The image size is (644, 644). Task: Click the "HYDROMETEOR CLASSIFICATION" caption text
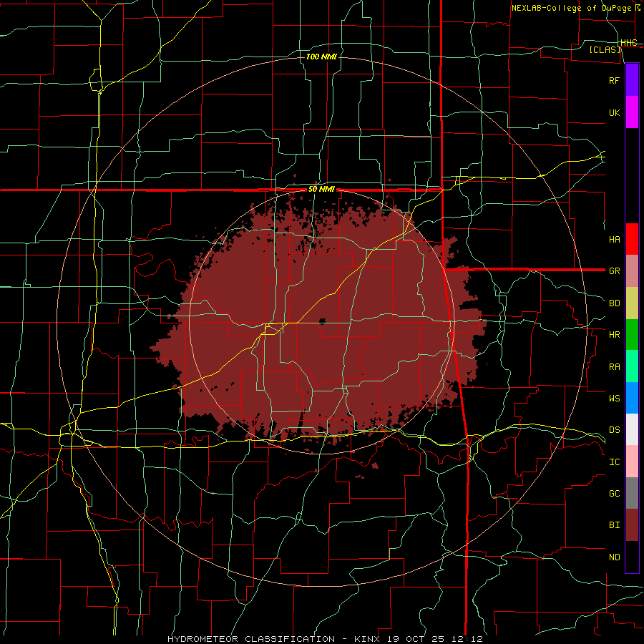[x=251, y=639]
